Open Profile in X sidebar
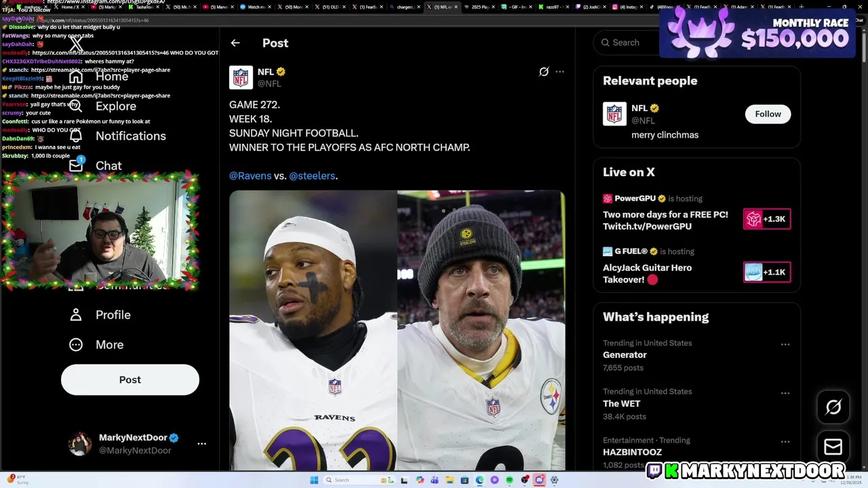 [x=113, y=315]
